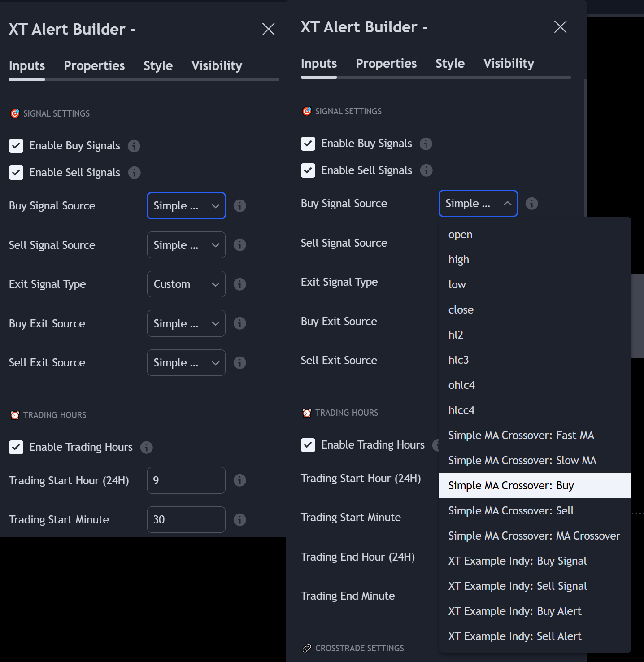
Task: Click the Signal Settings target icon
Action: pyautogui.click(x=15, y=113)
